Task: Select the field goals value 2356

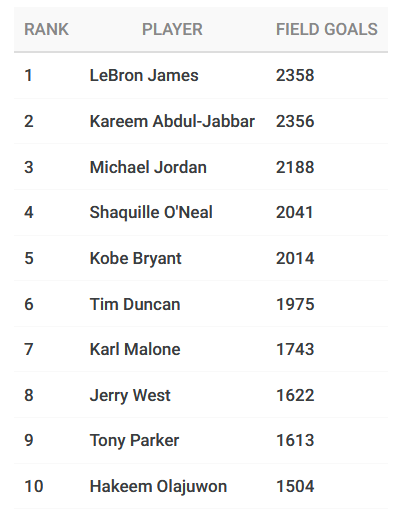Action: pyautogui.click(x=295, y=121)
